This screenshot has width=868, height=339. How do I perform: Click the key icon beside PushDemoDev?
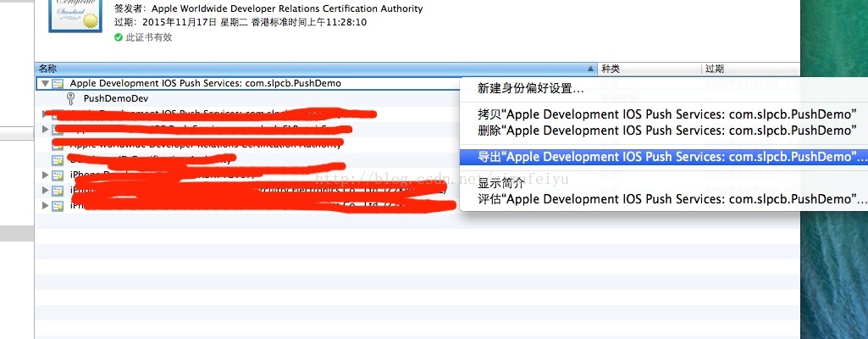(70, 98)
